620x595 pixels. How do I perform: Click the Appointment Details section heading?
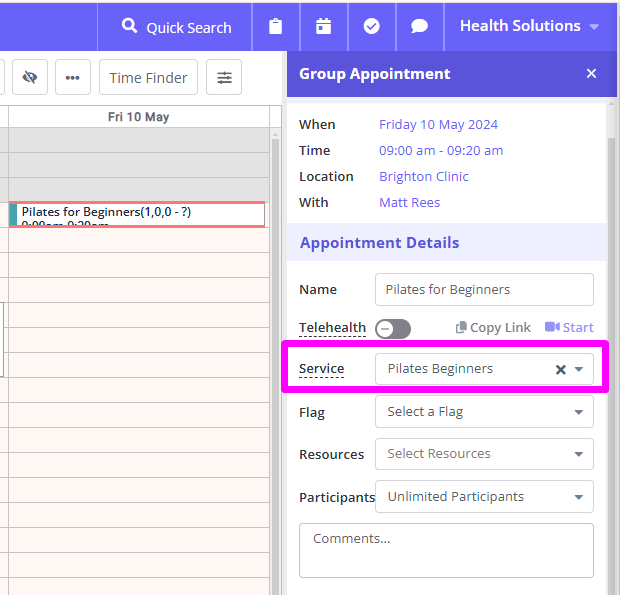(379, 242)
